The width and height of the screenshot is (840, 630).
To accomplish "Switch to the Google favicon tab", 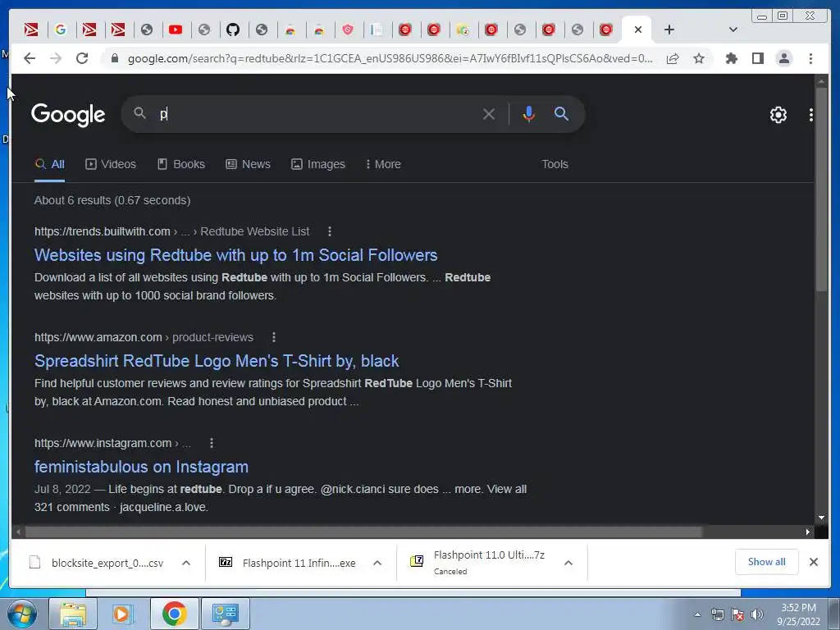I will click(61, 30).
